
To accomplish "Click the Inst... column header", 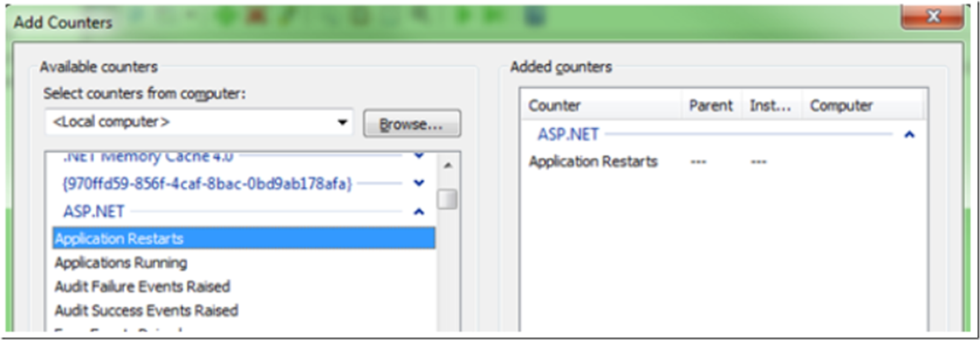I will coord(772,105).
